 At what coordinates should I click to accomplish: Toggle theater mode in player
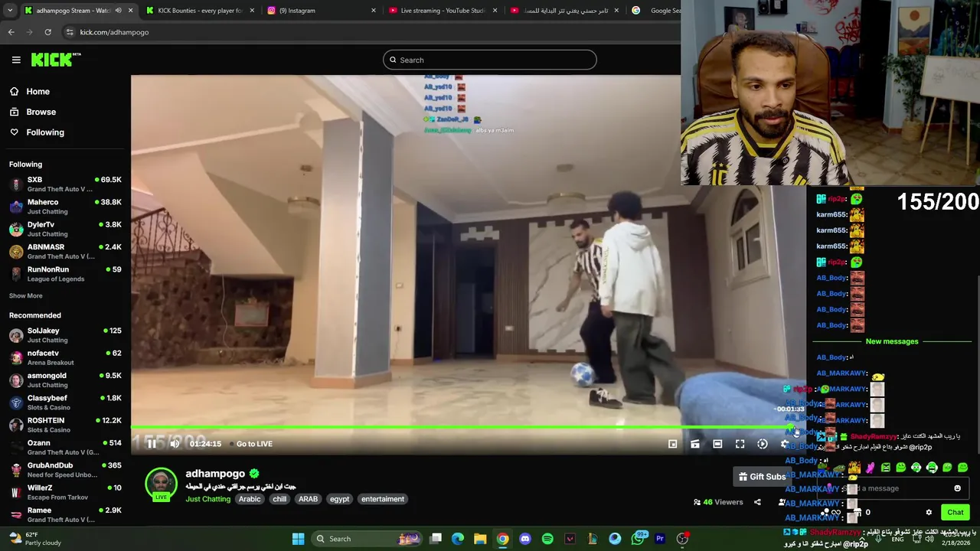pos(717,444)
